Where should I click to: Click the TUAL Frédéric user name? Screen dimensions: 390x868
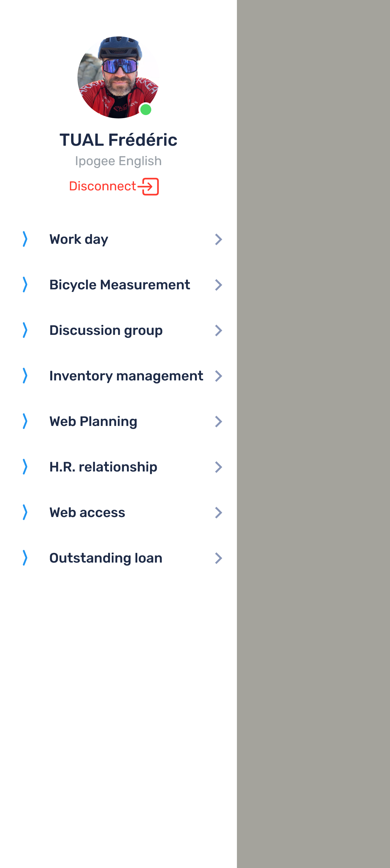(118, 140)
